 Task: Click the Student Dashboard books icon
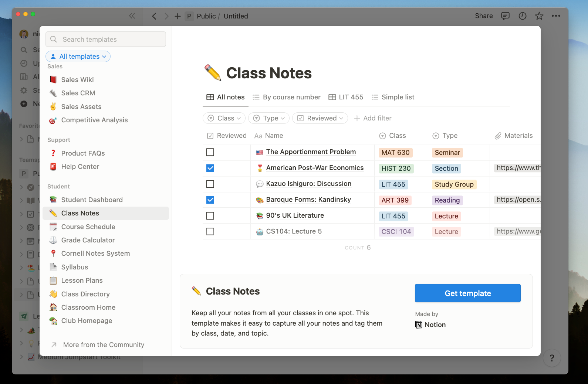point(53,200)
